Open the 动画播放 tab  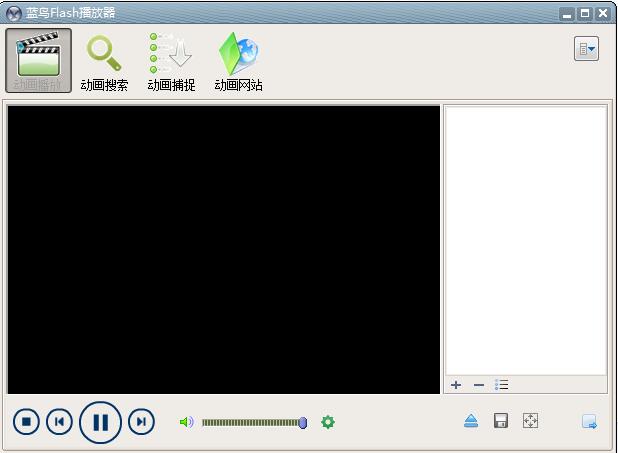pos(38,60)
